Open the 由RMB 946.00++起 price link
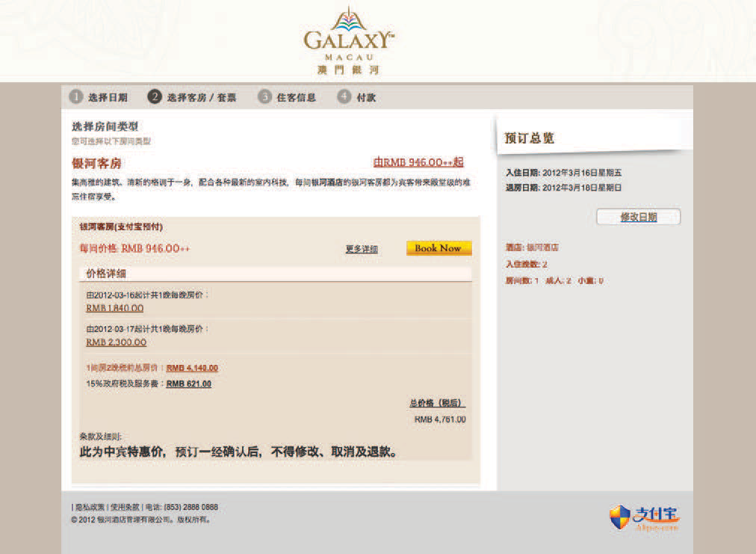This screenshot has height=554, width=756. (418, 162)
